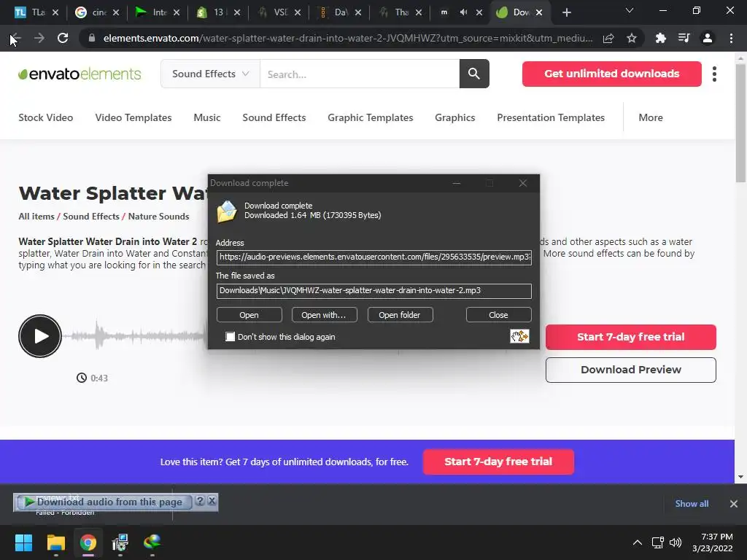The width and height of the screenshot is (747, 560).
Task: Click Close button in download dialog
Action: (x=498, y=315)
